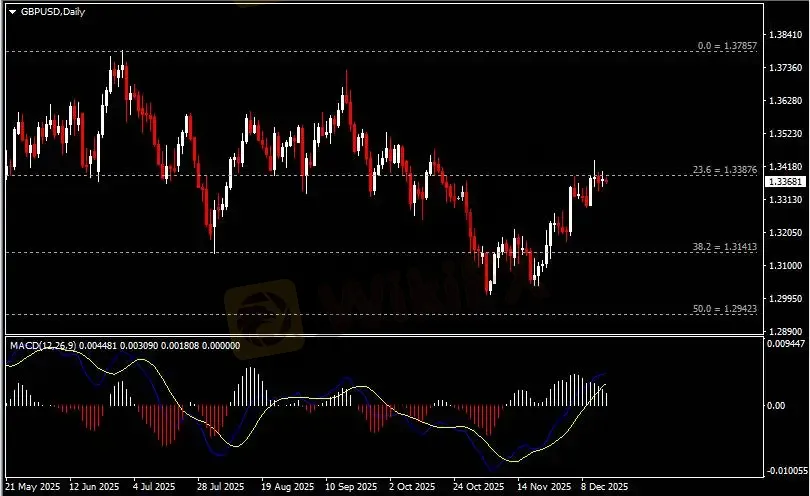Click the 1.36280 price scale value

coord(785,100)
